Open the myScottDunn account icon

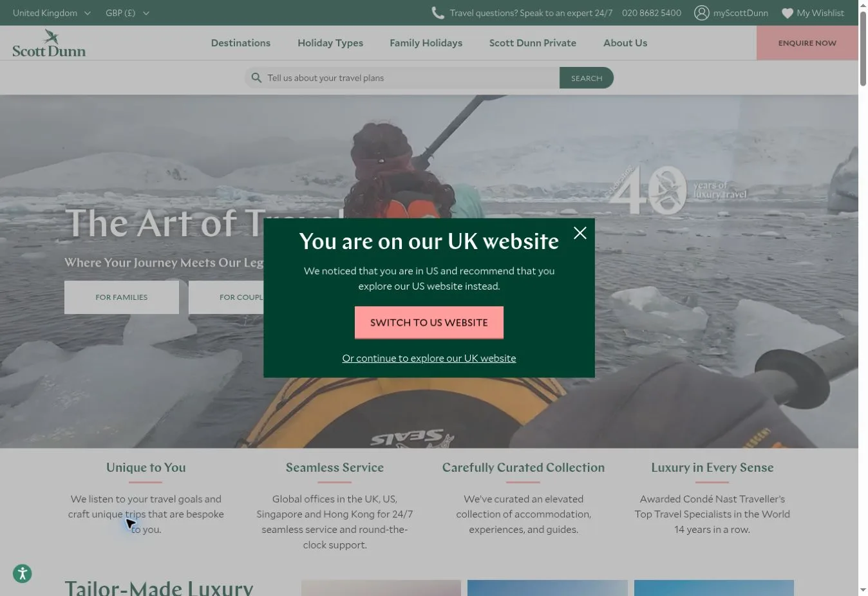tap(701, 13)
